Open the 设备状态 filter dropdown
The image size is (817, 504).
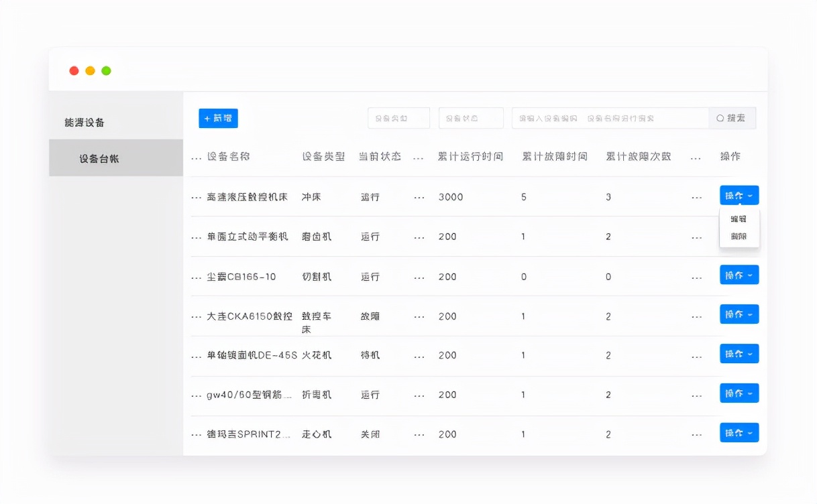471,118
